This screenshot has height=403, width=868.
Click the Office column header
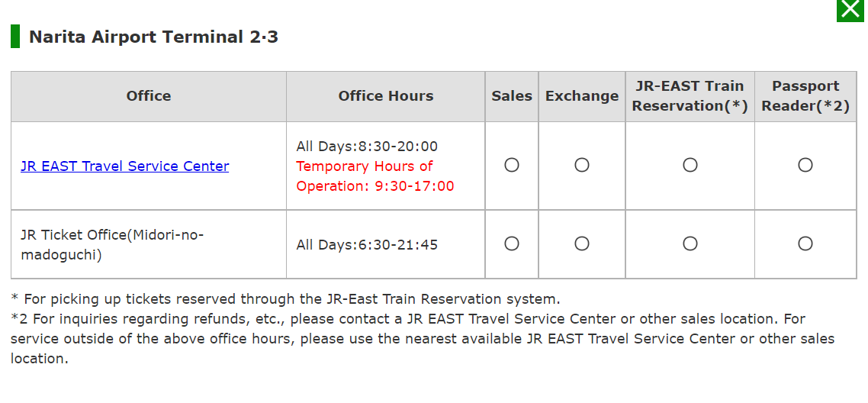[x=149, y=96]
